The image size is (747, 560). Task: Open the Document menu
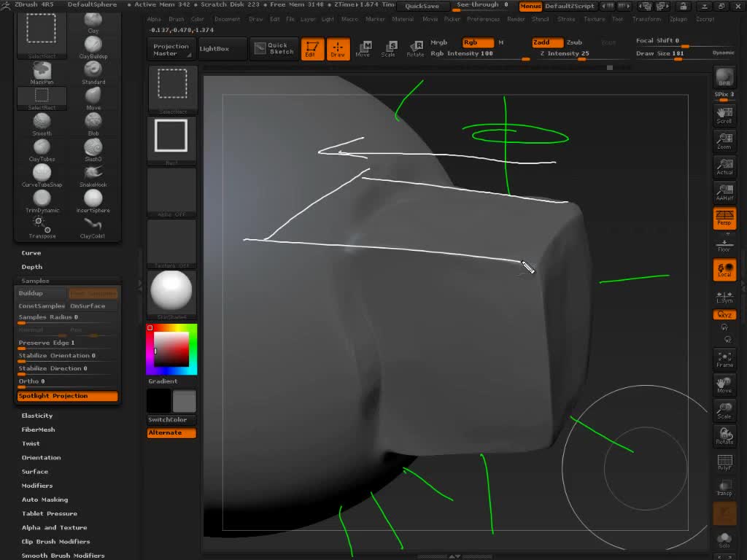228,19
